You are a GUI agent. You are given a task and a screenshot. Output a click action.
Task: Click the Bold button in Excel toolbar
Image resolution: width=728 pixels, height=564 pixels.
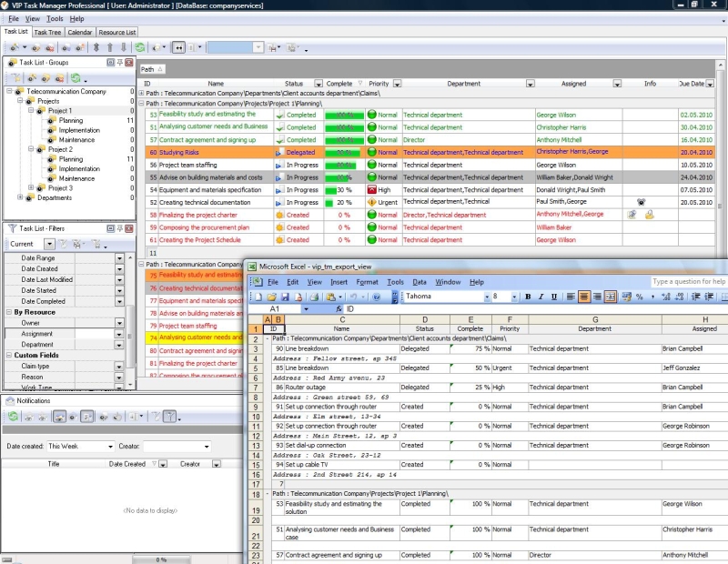click(528, 297)
